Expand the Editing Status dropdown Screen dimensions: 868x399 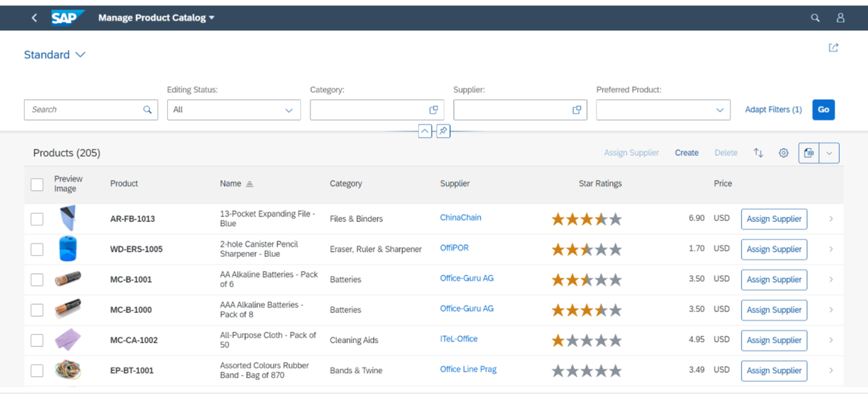click(234, 110)
